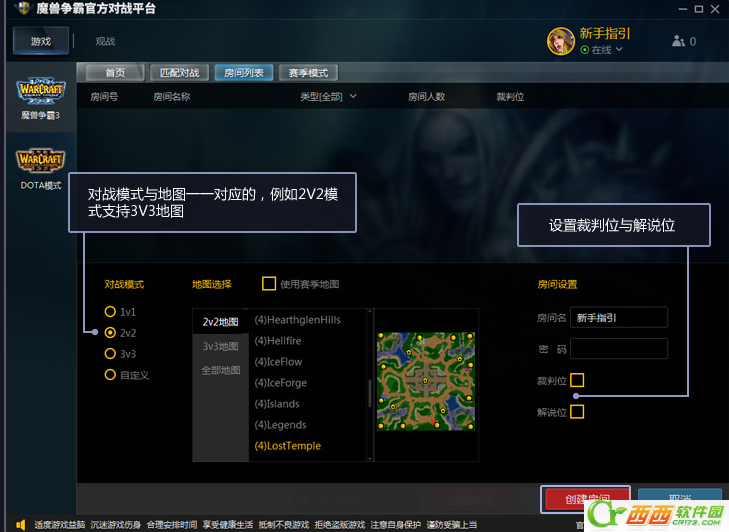The height and width of the screenshot is (532, 729).
Task: Select the (4)Hellfire map
Action: [x=278, y=341]
